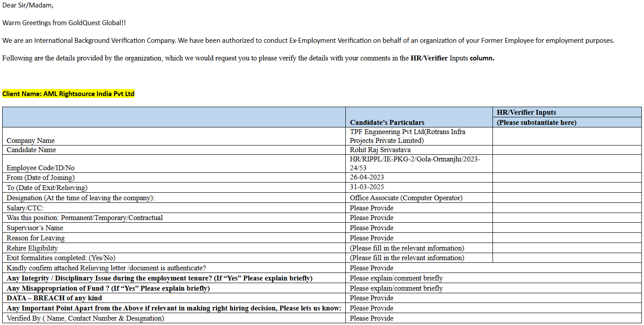
Task: Select the name "Rohit Raj Srivastava"
Action: (380, 150)
